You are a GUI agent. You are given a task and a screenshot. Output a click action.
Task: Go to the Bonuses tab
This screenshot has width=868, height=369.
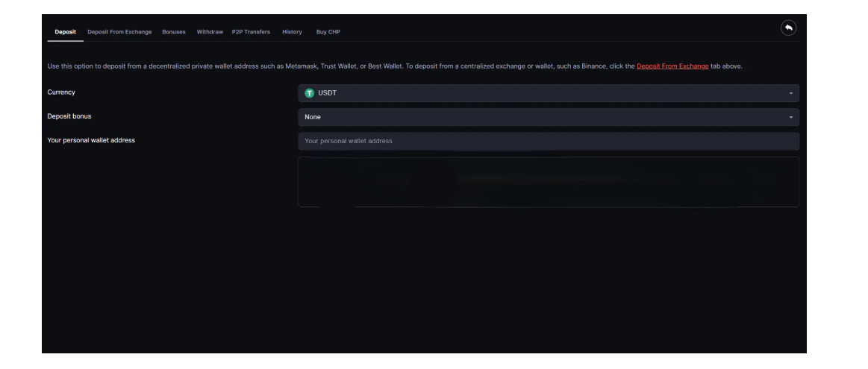pyautogui.click(x=174, y=31)
